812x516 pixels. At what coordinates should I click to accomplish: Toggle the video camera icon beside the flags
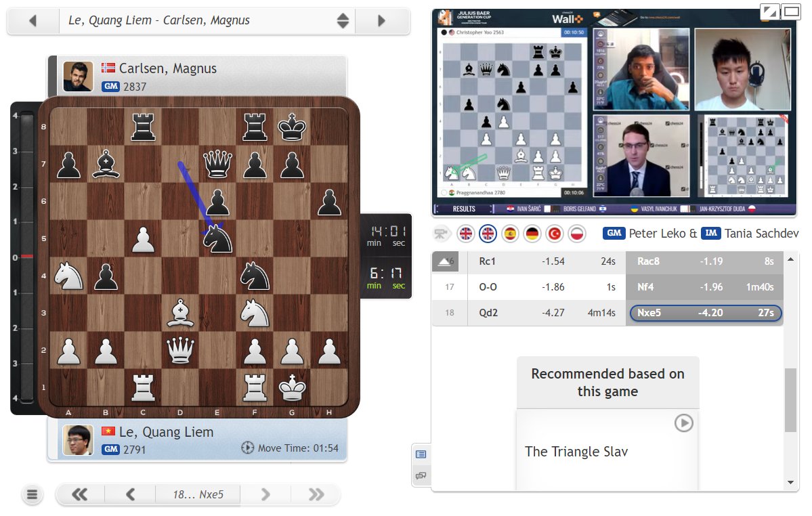(x=441, y=234)
